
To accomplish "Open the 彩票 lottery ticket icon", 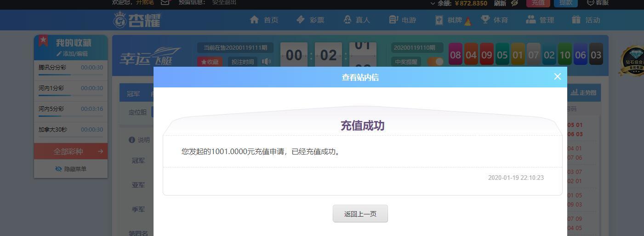I will 301,20.
